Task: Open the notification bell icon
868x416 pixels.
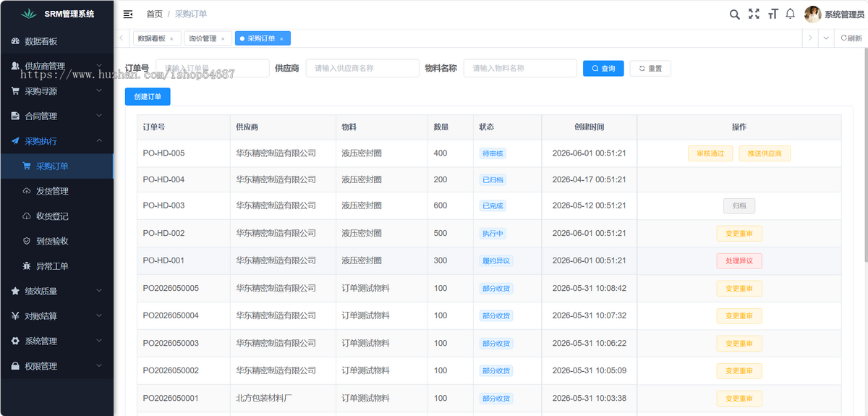Action: (791, 14)
